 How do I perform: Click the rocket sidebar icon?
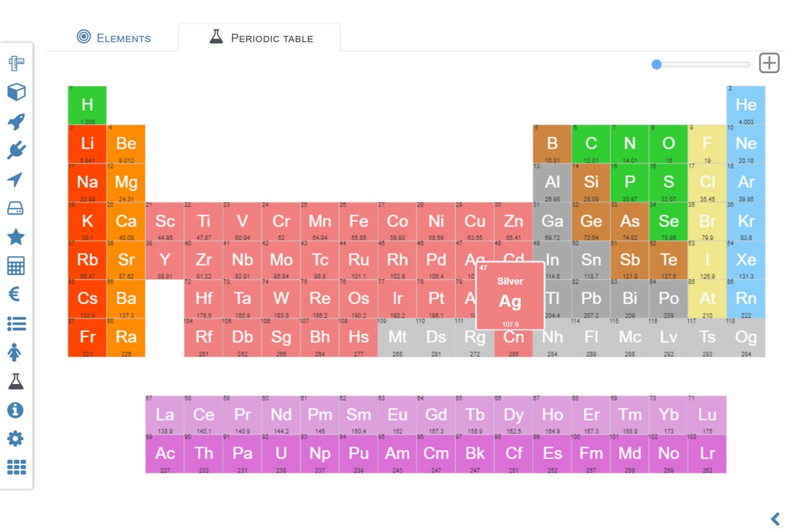pyautogui.click(x=16, y=121)
